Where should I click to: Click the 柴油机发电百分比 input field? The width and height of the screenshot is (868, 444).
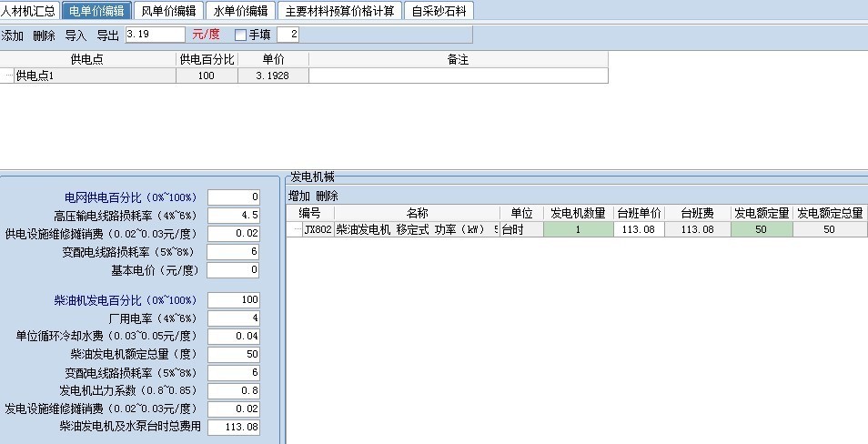tap(234, 300)
